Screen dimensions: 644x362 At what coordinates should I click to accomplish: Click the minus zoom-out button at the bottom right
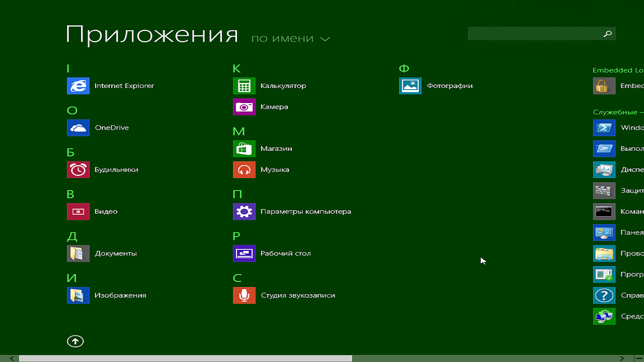(x=638, y=358)
